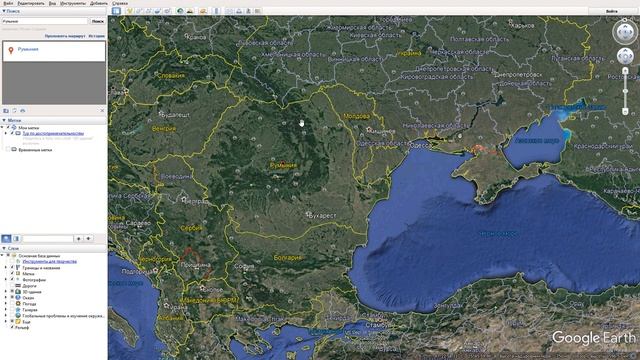
Task: Click the look-around compass joystick
Action: coord(624,31)
